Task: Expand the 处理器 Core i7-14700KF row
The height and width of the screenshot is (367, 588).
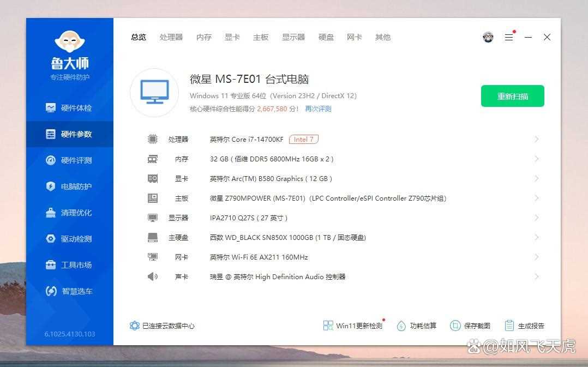Action: 536,139
